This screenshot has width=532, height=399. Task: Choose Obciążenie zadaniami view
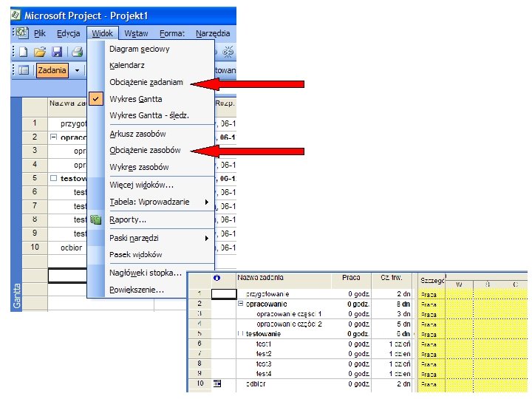(x=146, y=82)
